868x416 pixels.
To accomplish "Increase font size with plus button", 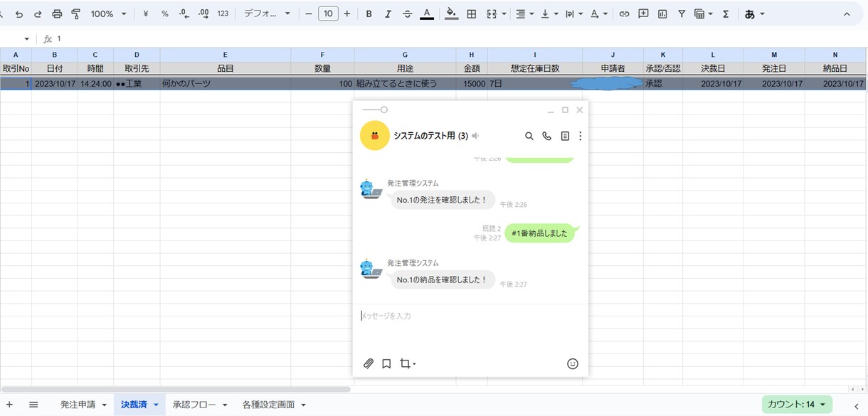I will [346, 14].
